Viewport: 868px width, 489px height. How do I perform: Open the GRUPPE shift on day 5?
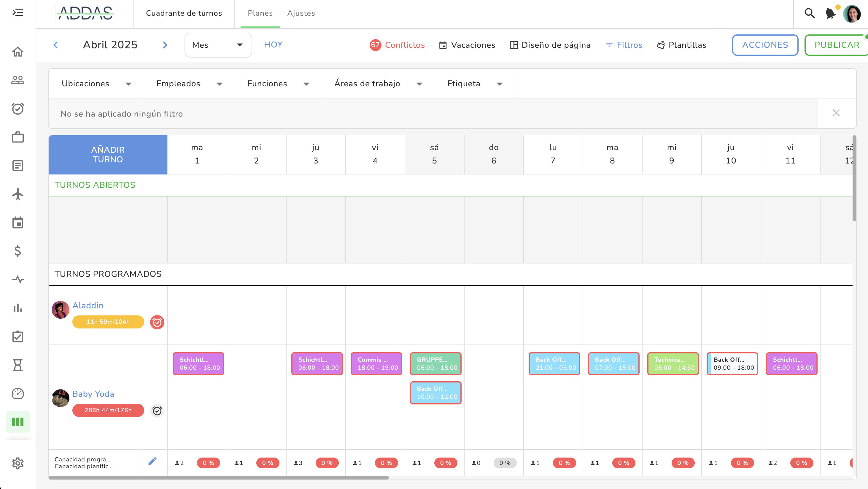[x=435, y=363]
